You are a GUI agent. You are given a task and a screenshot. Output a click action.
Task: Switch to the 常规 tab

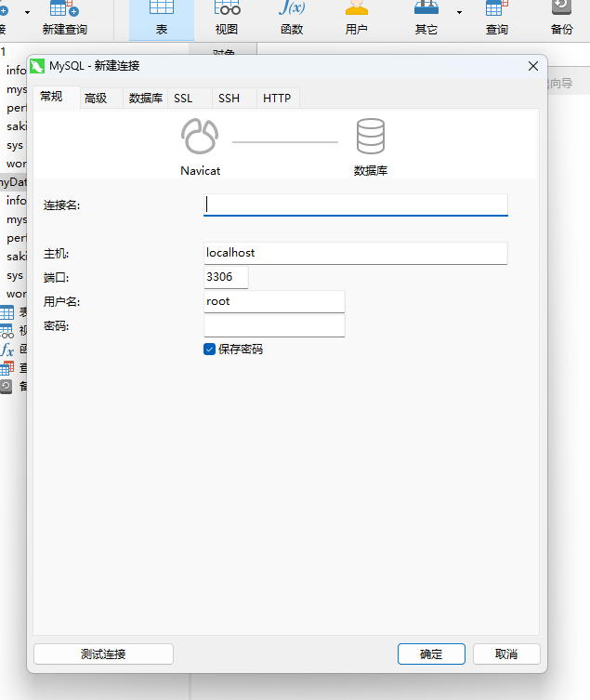pyautogui.click(x=57, y=97)
